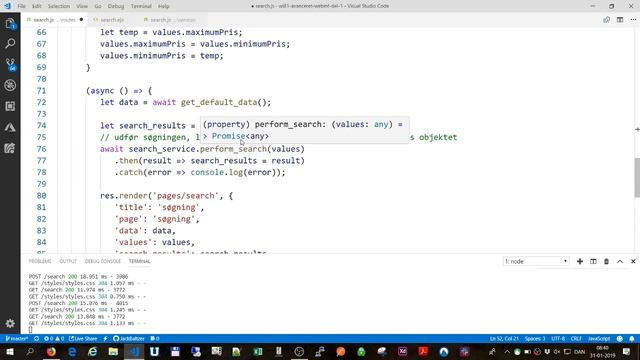The width and height of the screenshot is (640, 360).
Task: Synchronize changes in status bar
Action: pos(36,339)
